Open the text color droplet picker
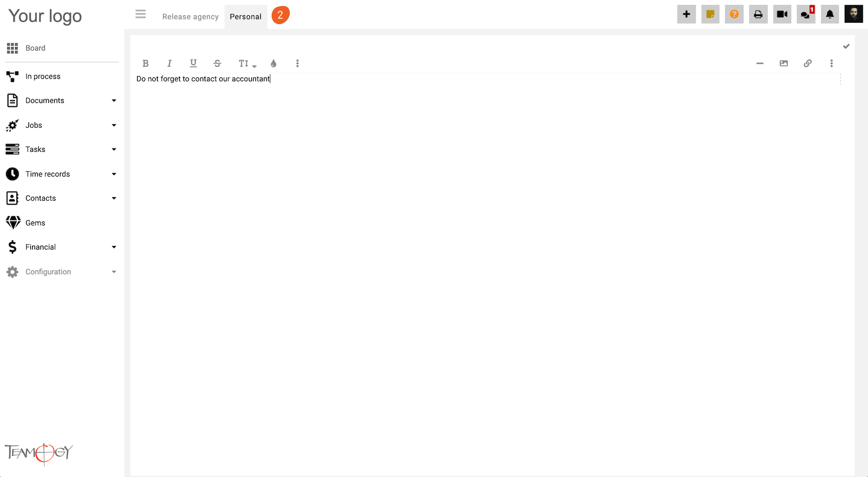This screenshot has height=477, width=868. pyautogui.click(x=273, y=63)
